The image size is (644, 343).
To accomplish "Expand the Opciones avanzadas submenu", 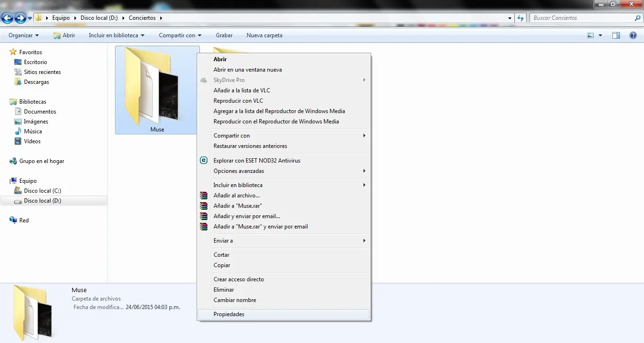I will pyautogui.click(x=283, y=171).
